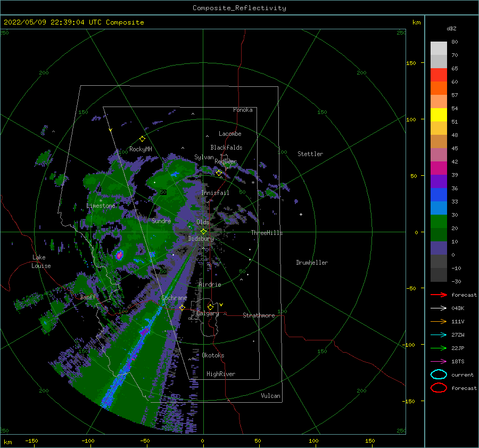The image size is (479, 448).
Task: Click the dark green 10–20 dBZ swatch
Action: click(x=439, y=234)
